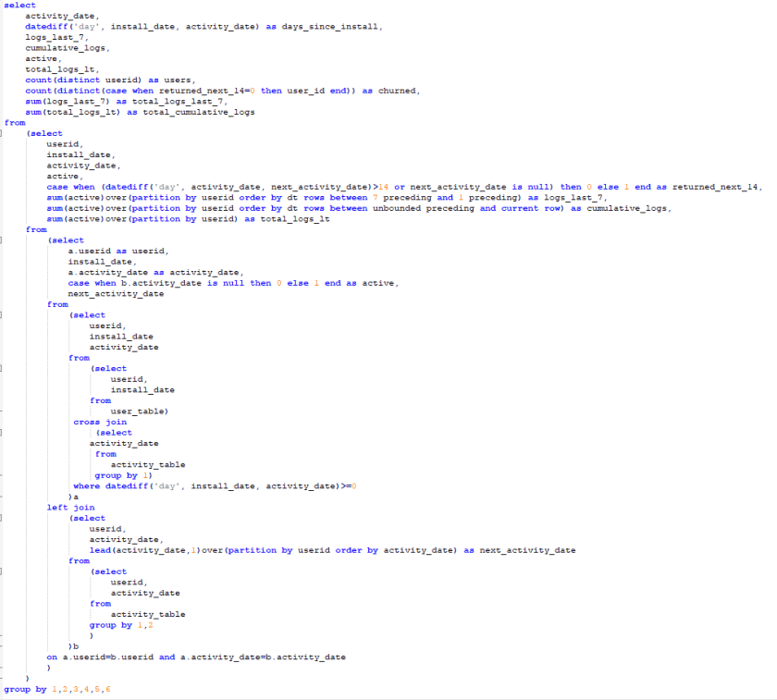777x700 pixels.
Task: Click the churned column alias
Action: pyautogui.click(x=398, y=91)
